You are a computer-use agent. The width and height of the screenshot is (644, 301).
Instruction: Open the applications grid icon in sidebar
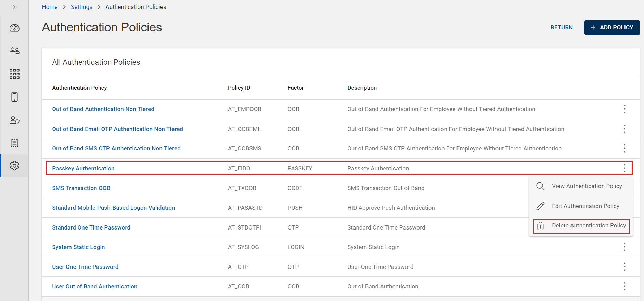(x=14, y=74)
